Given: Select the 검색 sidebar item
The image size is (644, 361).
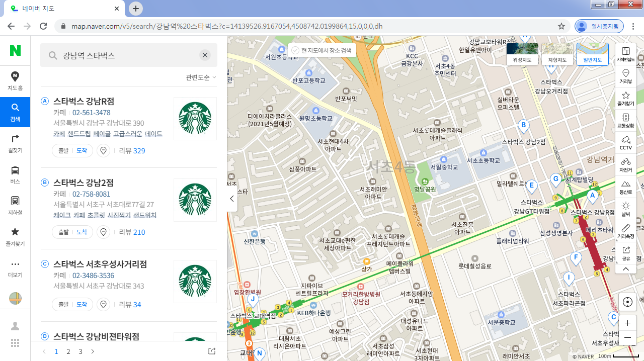Looking at the screenshot, I should point(15,112).
